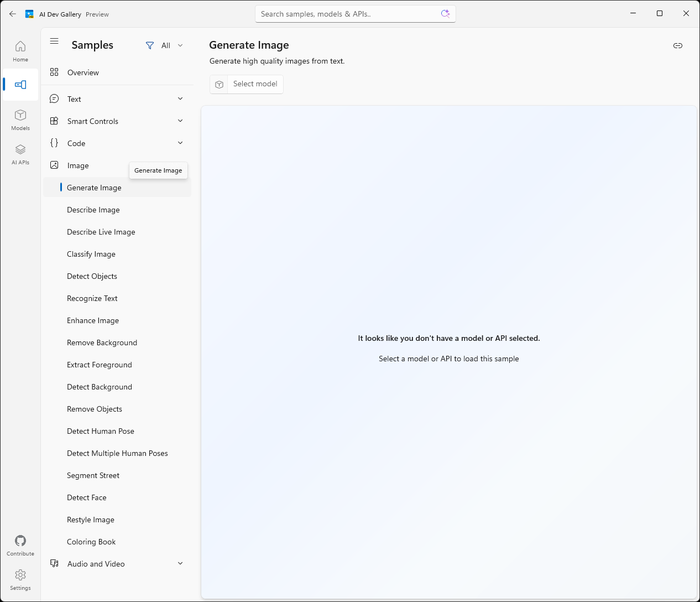Click the Overview grid icon
The width and height of the screenshot is (700, 602).
tap(54, 72)
